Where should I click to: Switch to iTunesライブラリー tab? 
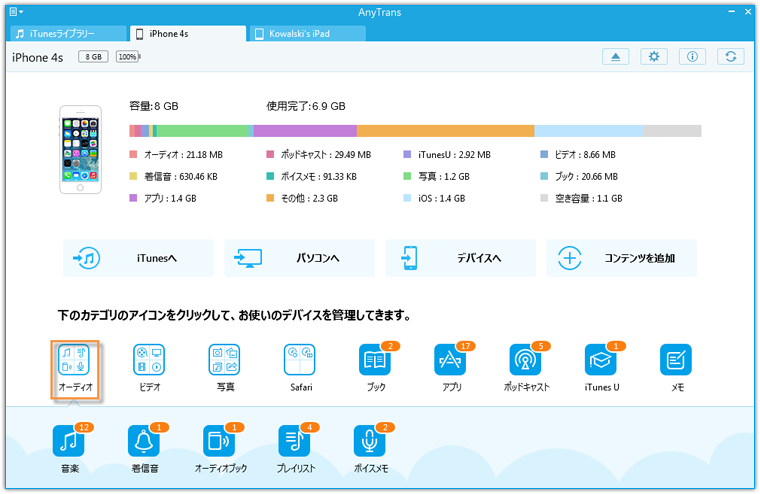pos(68,33)
